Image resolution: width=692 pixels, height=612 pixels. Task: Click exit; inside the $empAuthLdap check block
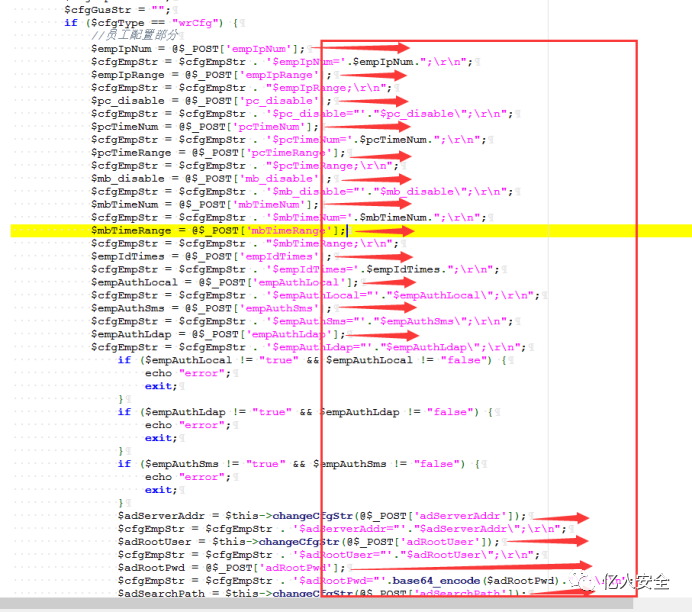[x=161, y=438]
